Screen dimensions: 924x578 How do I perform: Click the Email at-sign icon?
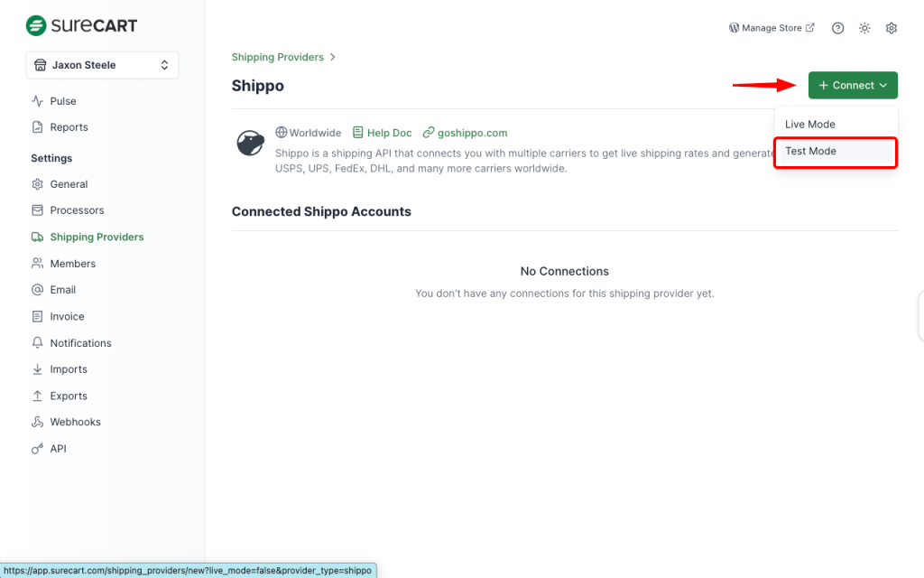(37, 290)
